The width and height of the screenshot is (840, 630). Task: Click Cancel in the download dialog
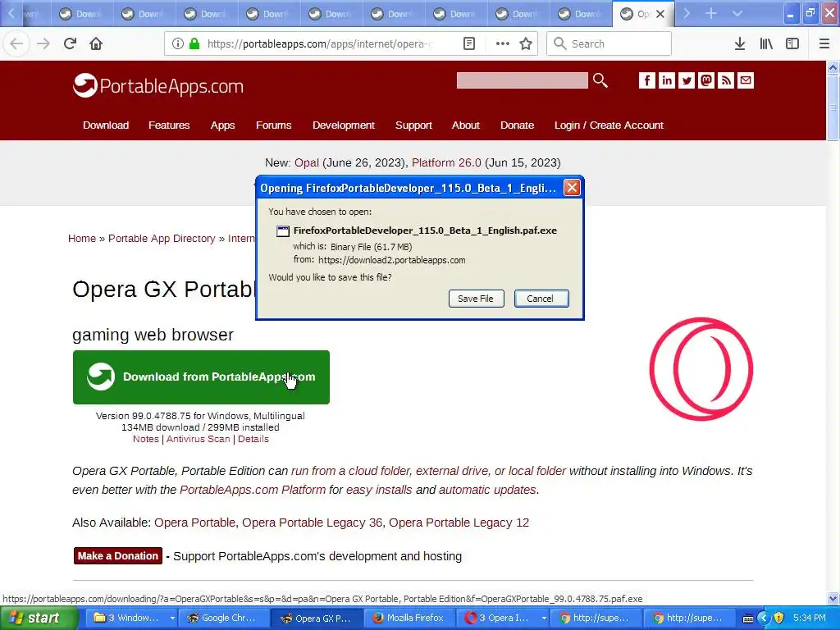coord(541,299)
